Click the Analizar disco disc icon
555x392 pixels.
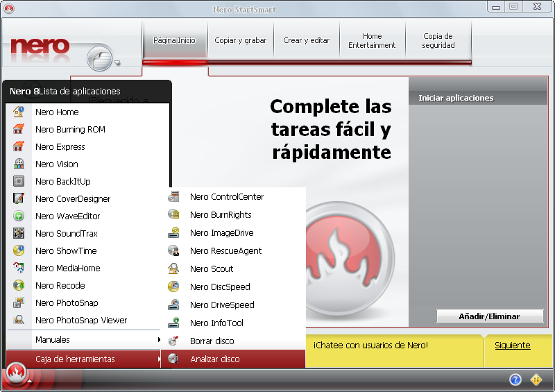coord(173,359)
